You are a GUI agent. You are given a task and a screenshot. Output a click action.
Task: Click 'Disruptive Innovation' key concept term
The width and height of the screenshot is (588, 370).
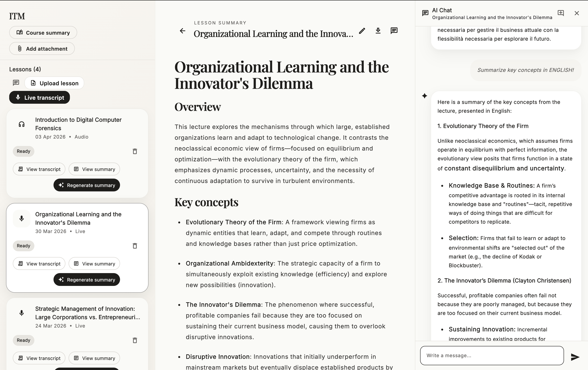point(218,357)
